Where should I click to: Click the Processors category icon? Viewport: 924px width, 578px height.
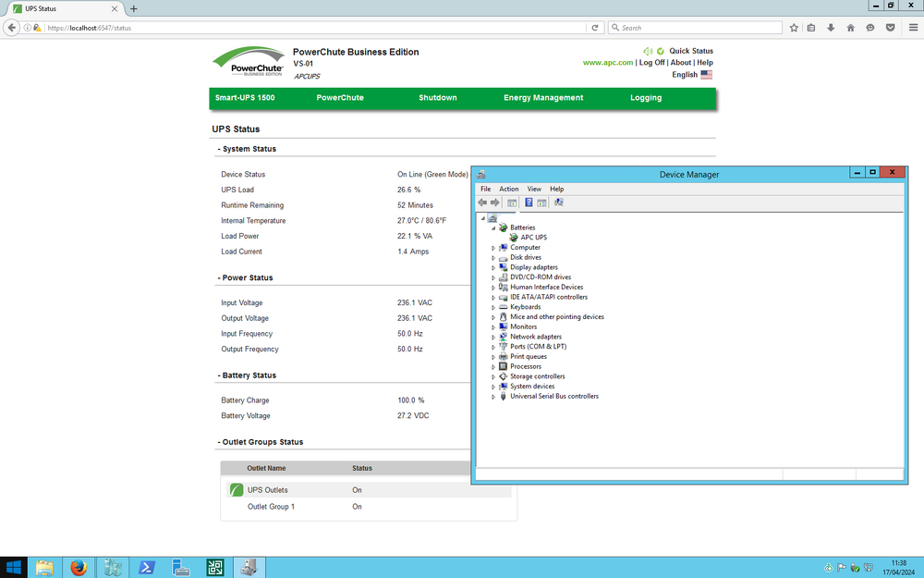[x=504, y=366]
